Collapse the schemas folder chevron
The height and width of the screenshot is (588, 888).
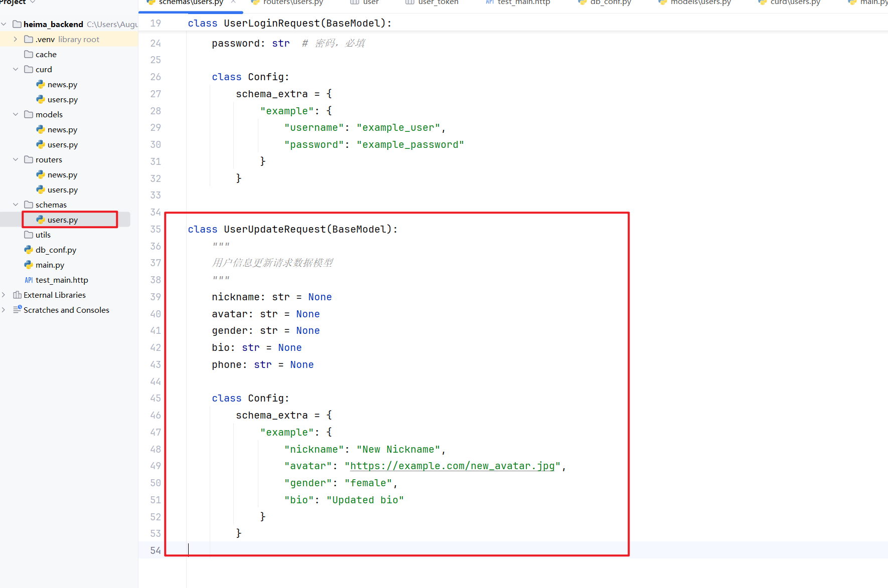pyautogui.click(x=16, y=205)
